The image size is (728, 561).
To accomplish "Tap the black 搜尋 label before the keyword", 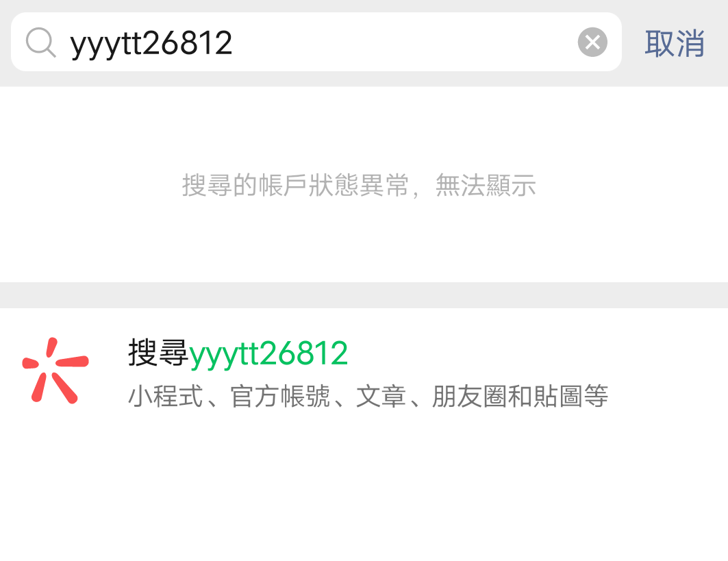I will [158, 353].
